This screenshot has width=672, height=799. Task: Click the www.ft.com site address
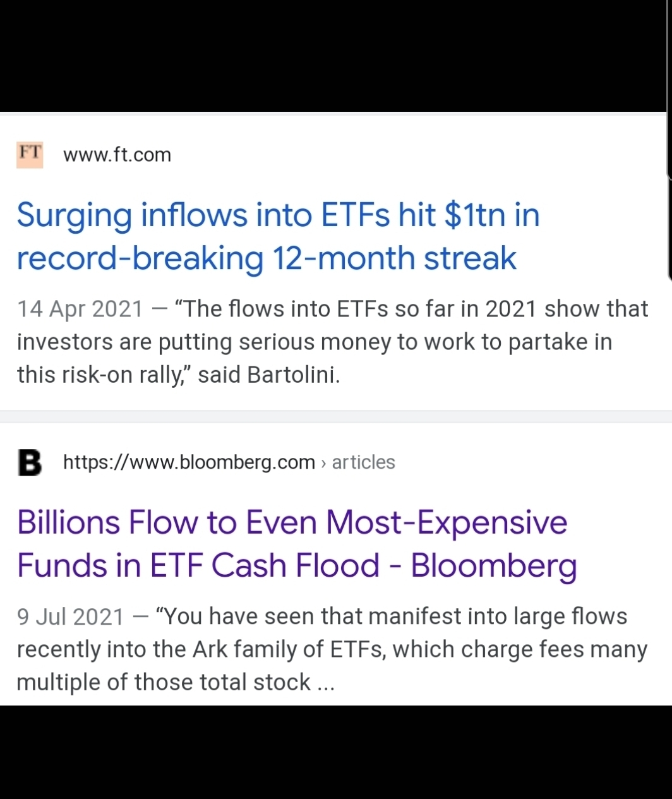[117, 155]
